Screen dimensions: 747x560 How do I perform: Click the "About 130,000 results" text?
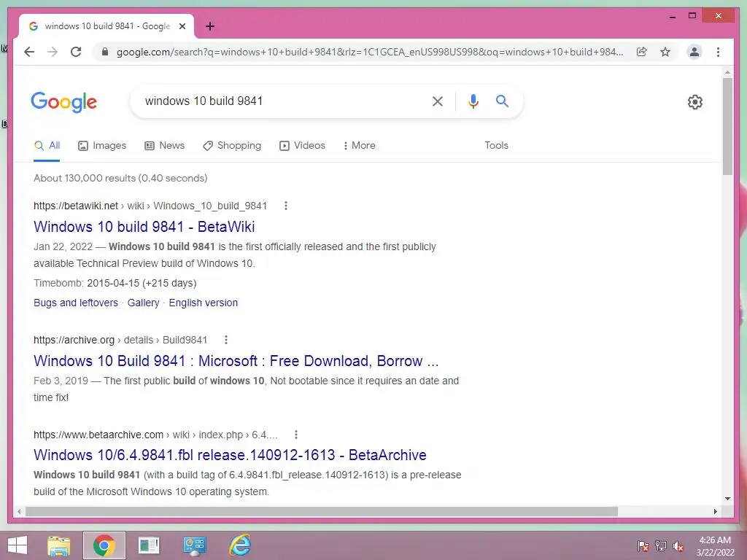pos(120,178)
